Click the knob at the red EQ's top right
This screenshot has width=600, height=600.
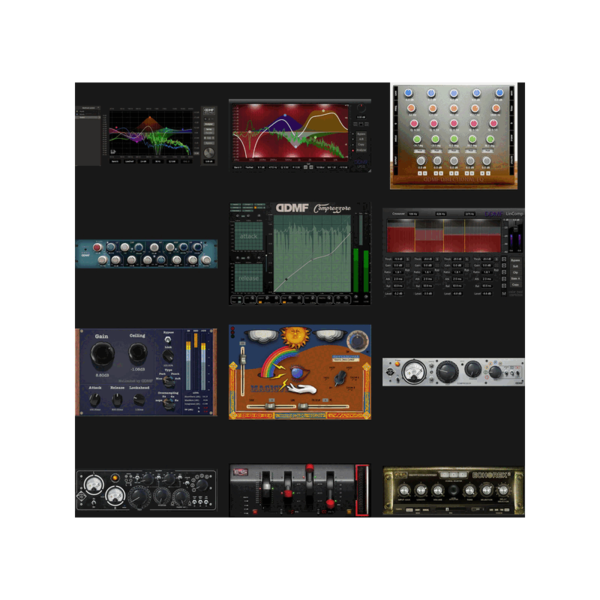(360, 109)
